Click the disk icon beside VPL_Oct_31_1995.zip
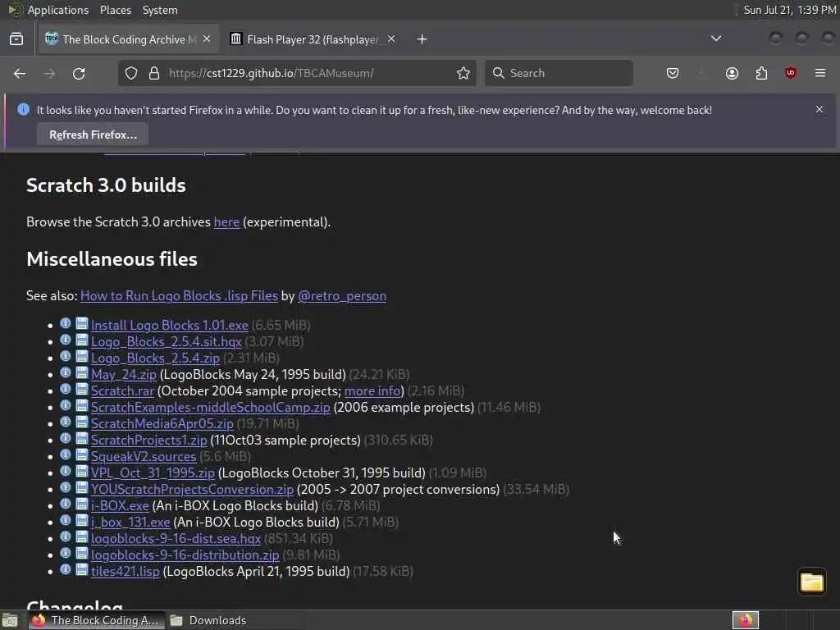 (x=81, y=472)
